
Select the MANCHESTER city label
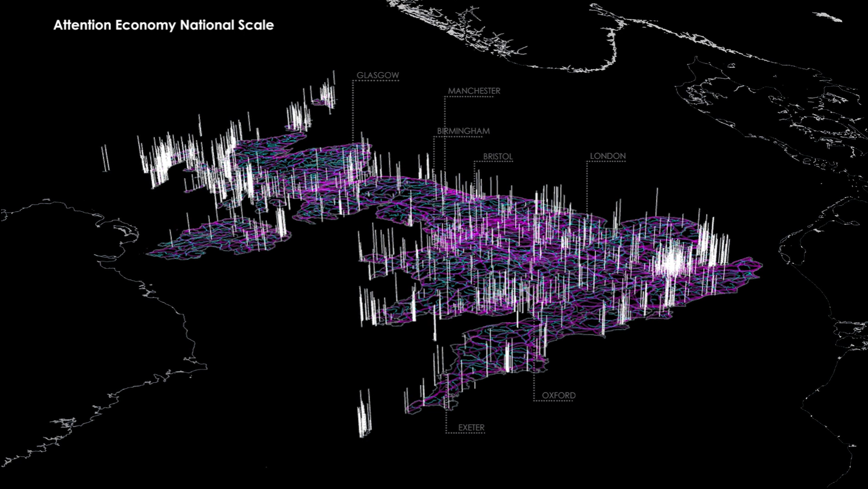click(474, 91)
